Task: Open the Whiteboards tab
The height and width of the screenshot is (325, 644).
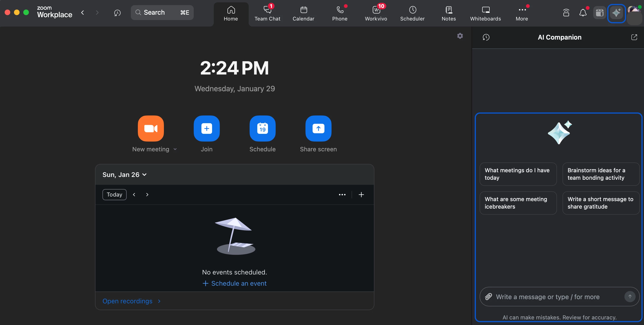Action: click(x=485, y=13)
